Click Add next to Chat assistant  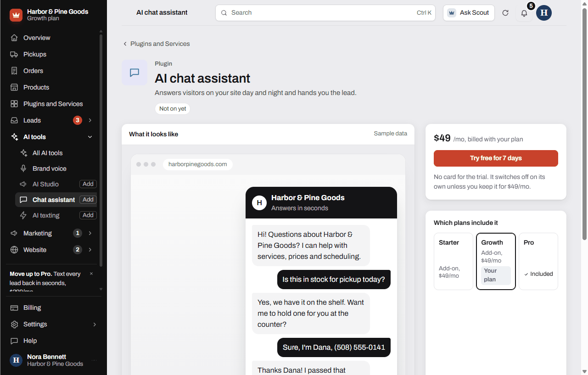click(x=88, y=200)
